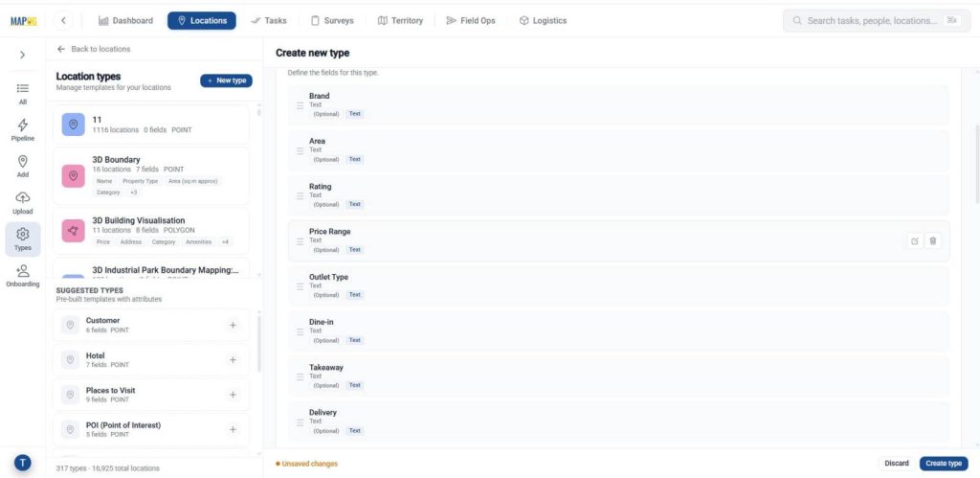Delete the Price Range field
Viewport: 980px width, 478px height.
tap(932, 240)
